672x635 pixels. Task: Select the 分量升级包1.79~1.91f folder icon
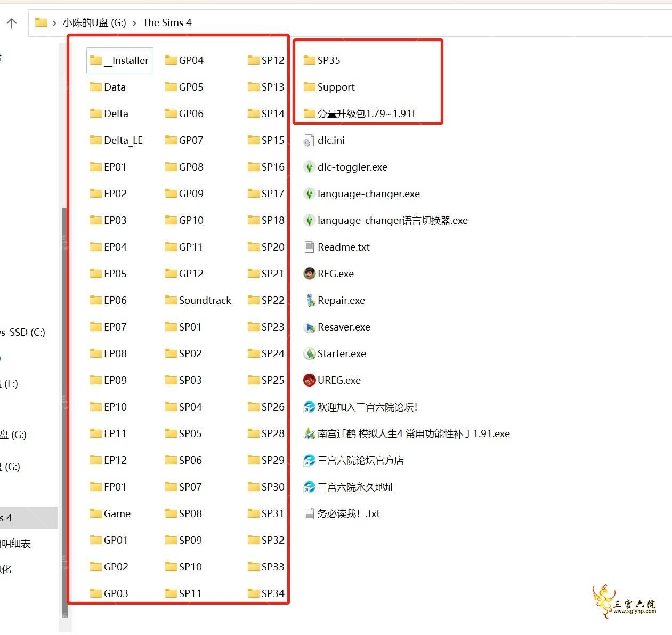[309, 114]
